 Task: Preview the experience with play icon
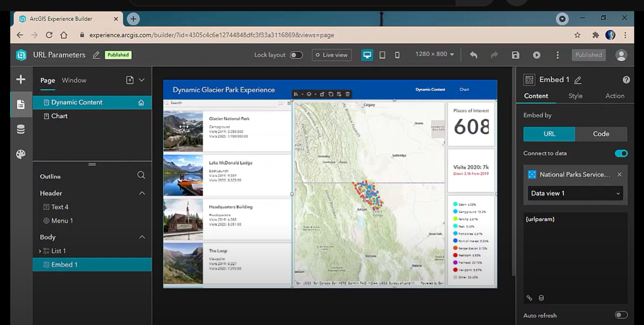point(537,55)
